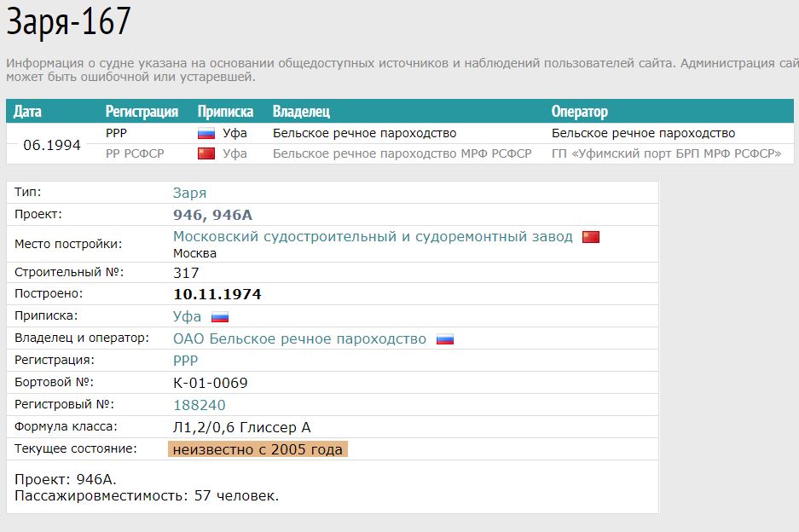Click the Оператор column header
Viewport: 799px width, 532px height.
pyautogui.click(x=579, y=112)
